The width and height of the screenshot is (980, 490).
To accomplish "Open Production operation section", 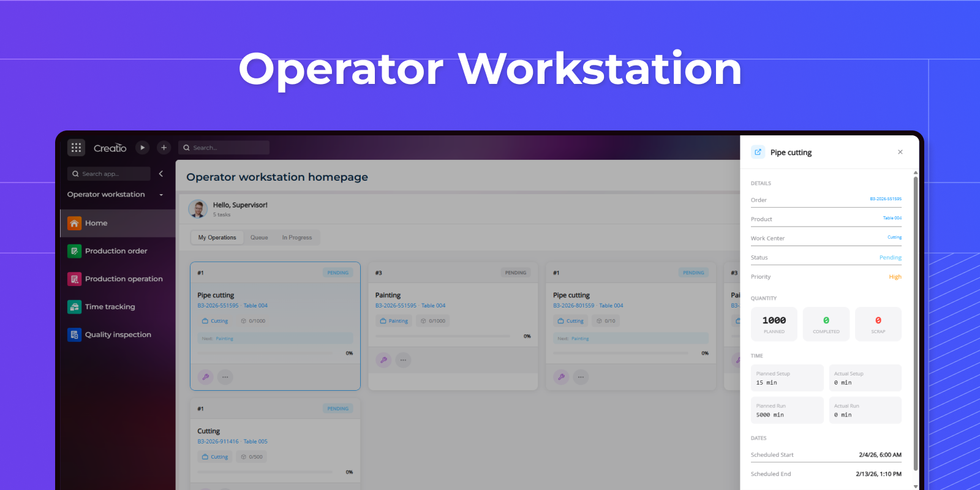I will (x=123, y=279).
